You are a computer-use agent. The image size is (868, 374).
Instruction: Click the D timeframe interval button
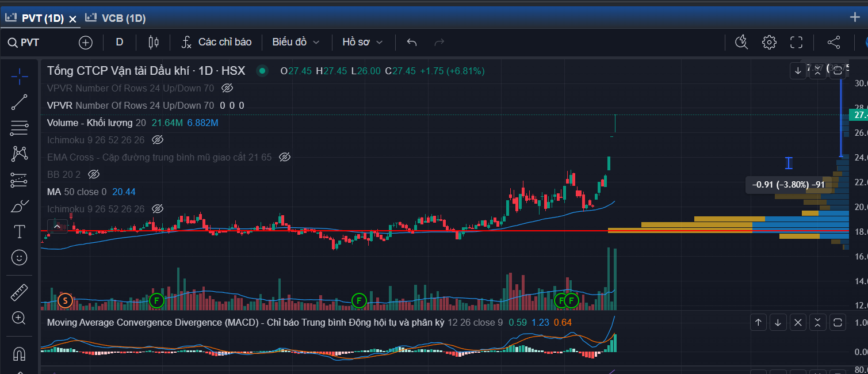pos(120,42)
